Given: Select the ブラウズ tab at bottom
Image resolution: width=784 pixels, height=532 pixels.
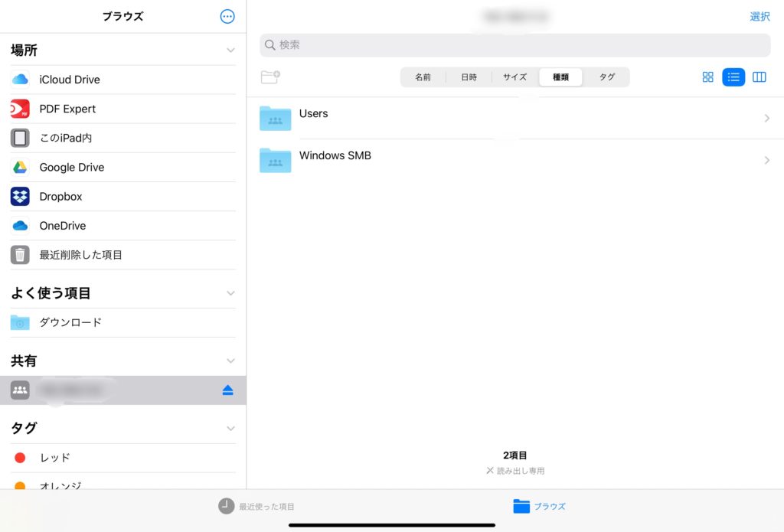Looking at the screenshot, I should 539,506.
